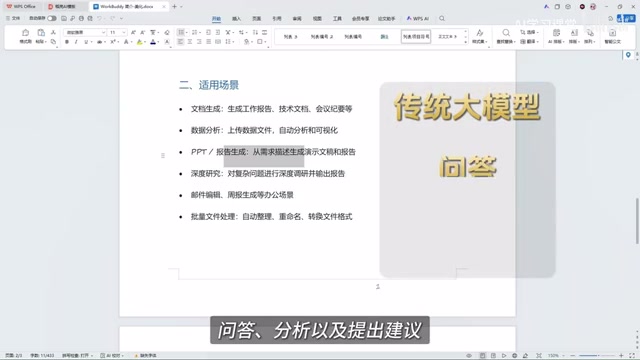Click the decrease indent icon
This screenshot has height=360, width=640.
pos(208,32)
